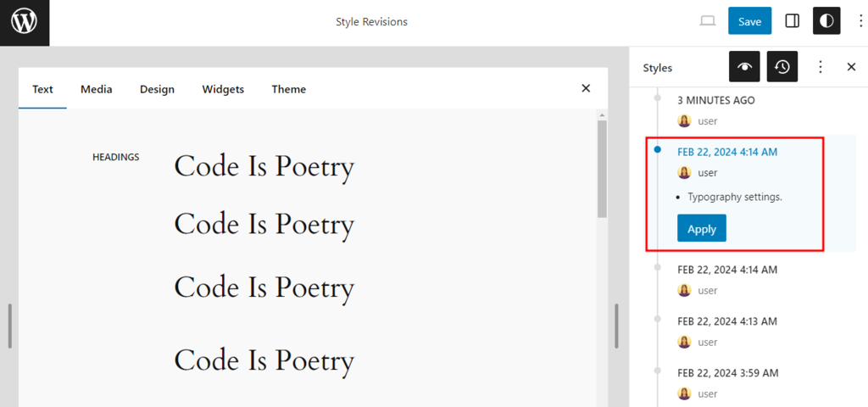Toggle the Style Book eye icon
Screen dimensions: 868x407
pos(744,67)
